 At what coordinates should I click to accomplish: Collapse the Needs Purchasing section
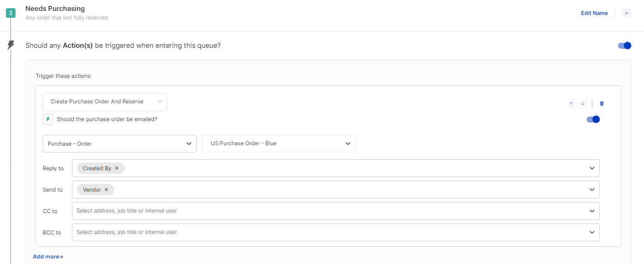pyautogui.click(x=626, y=13)
